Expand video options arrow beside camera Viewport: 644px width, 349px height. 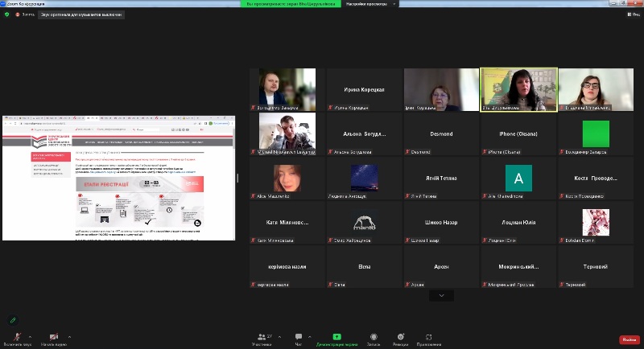(x=69, y=337)
